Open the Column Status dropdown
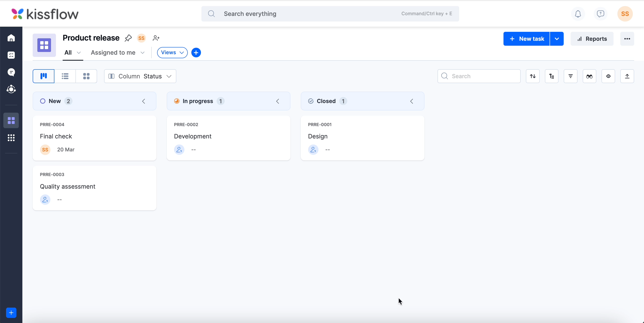The image size is (644, 323). (x=140, y=76)
